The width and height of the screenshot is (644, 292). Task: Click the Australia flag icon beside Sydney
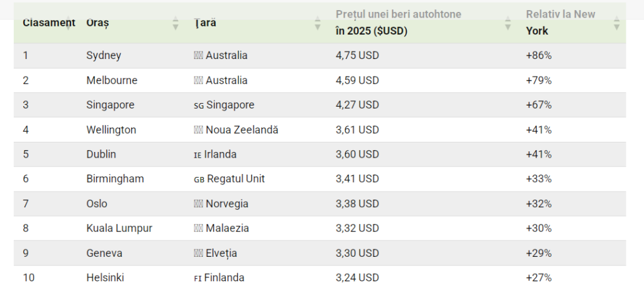198,55
